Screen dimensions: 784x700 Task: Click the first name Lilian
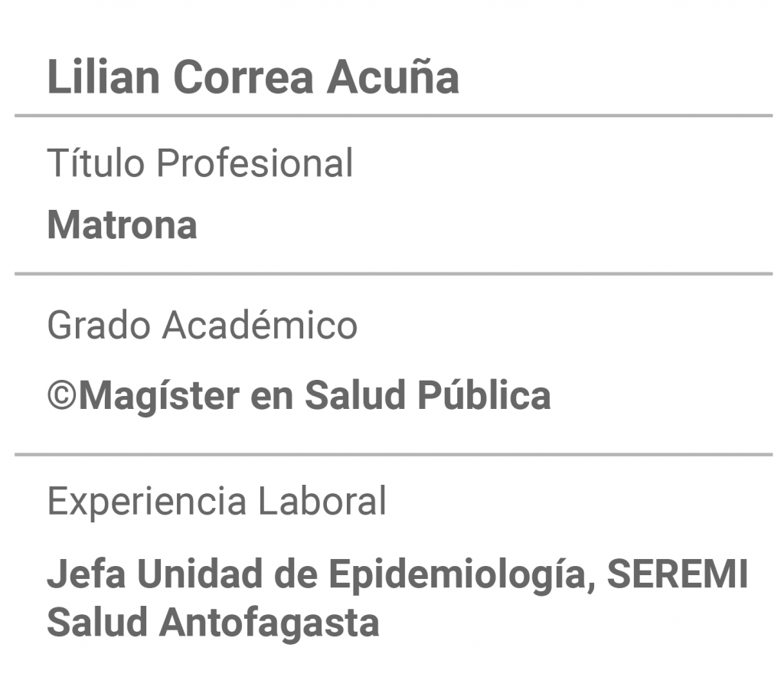[x=103, y=77]
